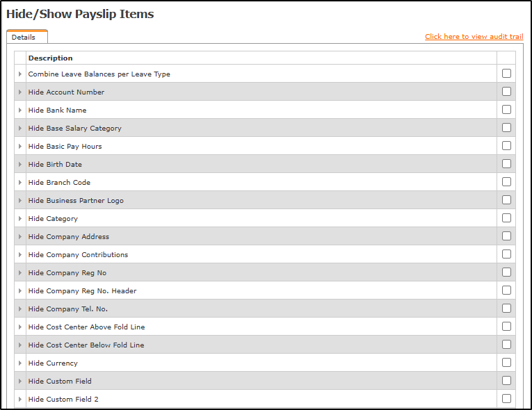Viewport: 532px width, 410px height.
Task: Expand the Hide Category row
Action: (20, 219)
